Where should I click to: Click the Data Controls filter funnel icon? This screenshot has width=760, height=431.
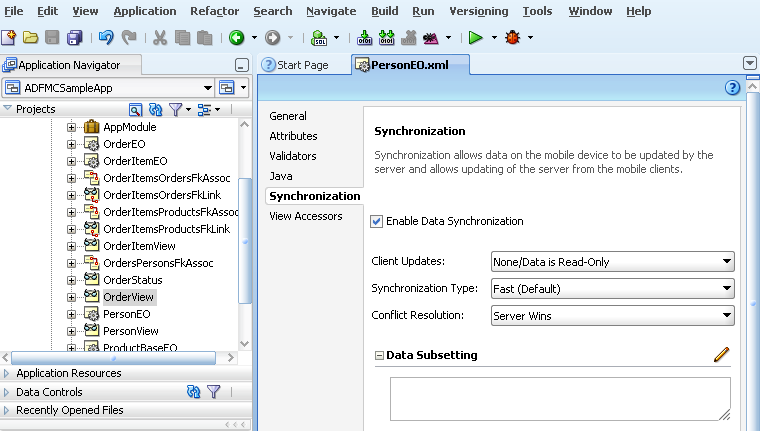[213, 391]
